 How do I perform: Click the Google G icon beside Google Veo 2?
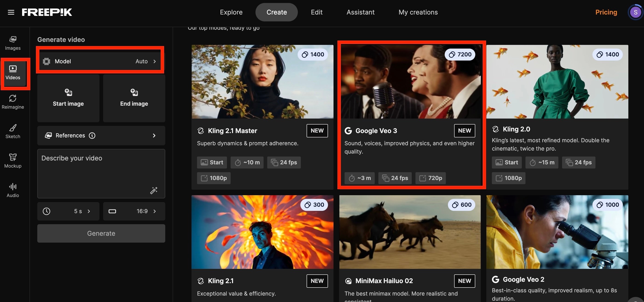tap(496, 279)
